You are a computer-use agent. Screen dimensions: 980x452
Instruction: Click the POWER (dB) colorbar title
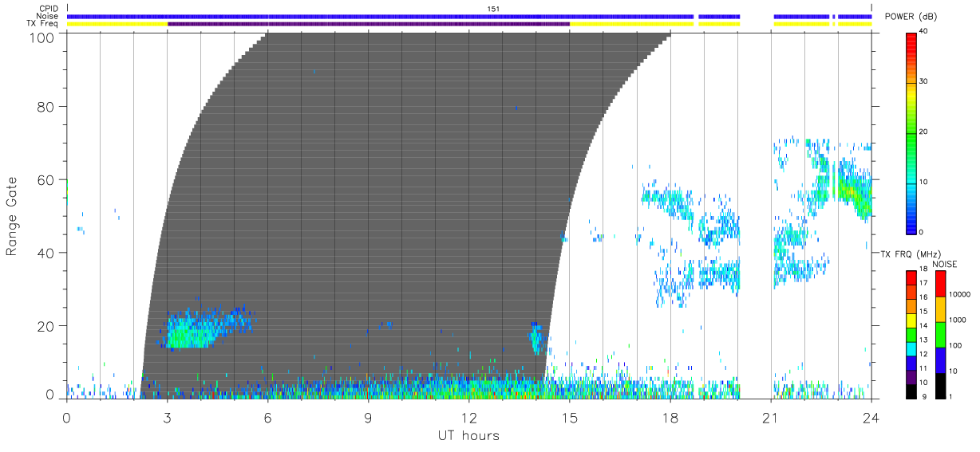click(911, 16)
